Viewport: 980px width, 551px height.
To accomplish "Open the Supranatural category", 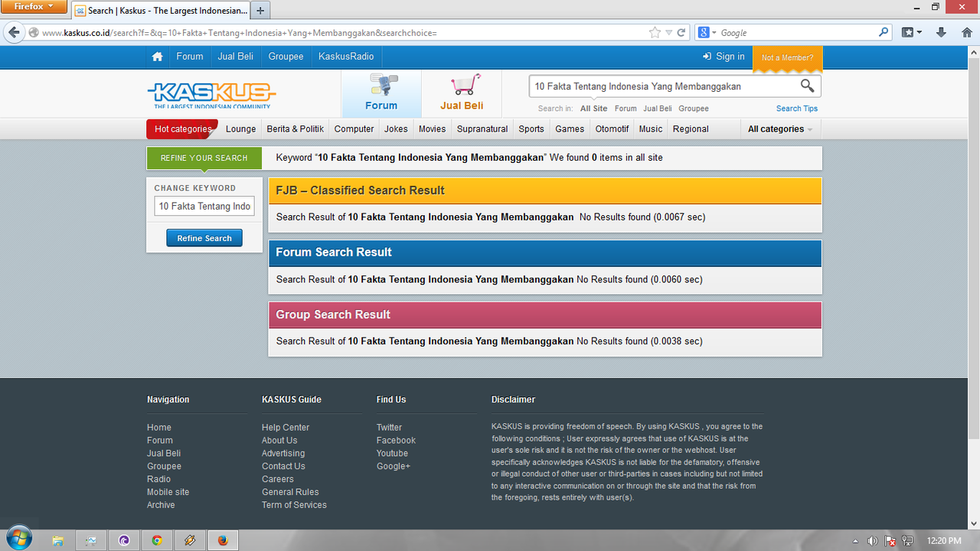I will pos(482,129).
